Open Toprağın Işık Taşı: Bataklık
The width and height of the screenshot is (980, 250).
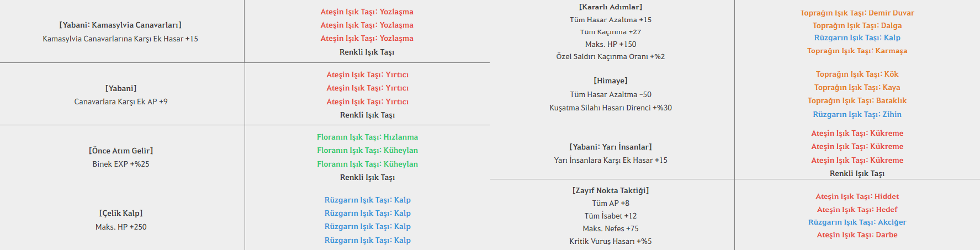point(857,100)
